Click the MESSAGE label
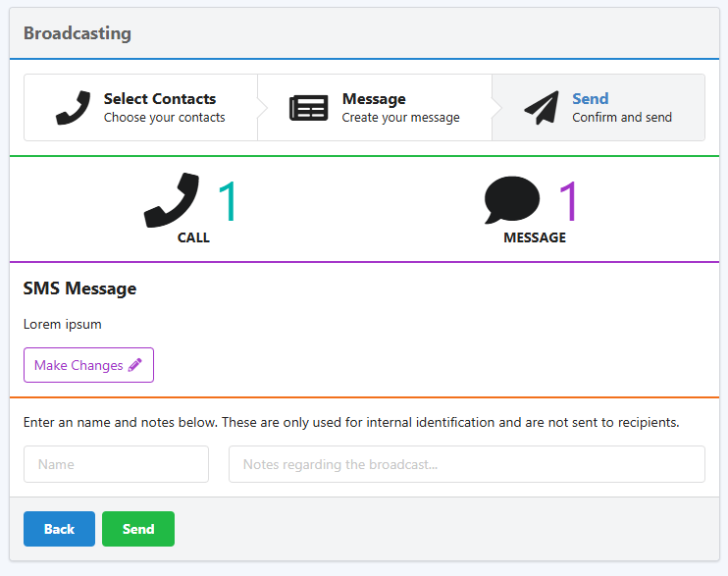728x576 pixels. pos(535,237)
